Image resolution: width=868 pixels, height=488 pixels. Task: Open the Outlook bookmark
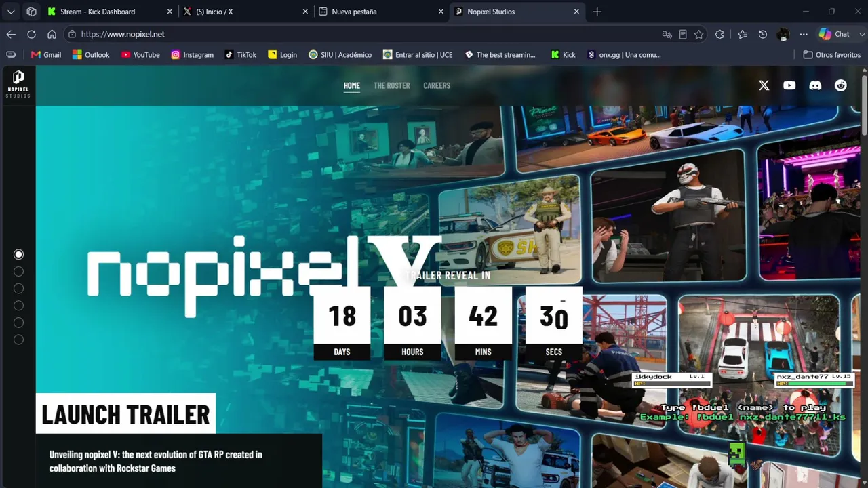(91, 55)
